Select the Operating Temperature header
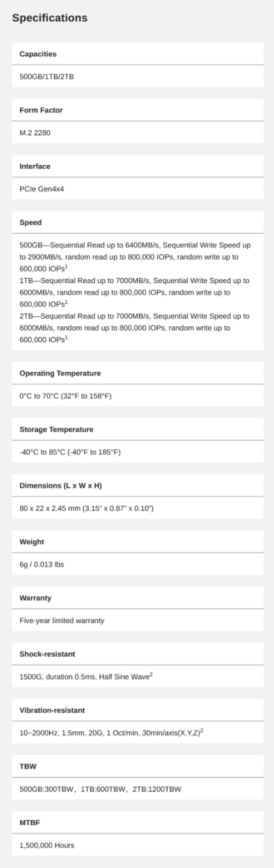This screenshot has height=868, width=274. click(60, 373)
